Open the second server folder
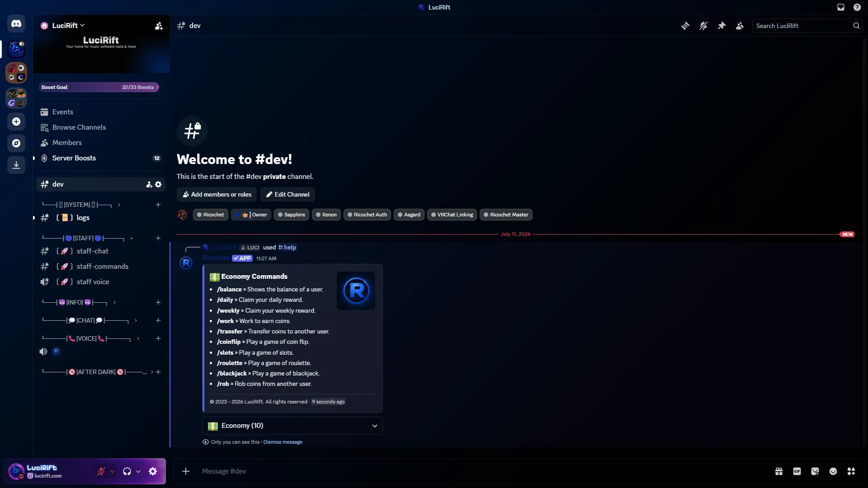 pyautogui.click(x=16, y=73)
